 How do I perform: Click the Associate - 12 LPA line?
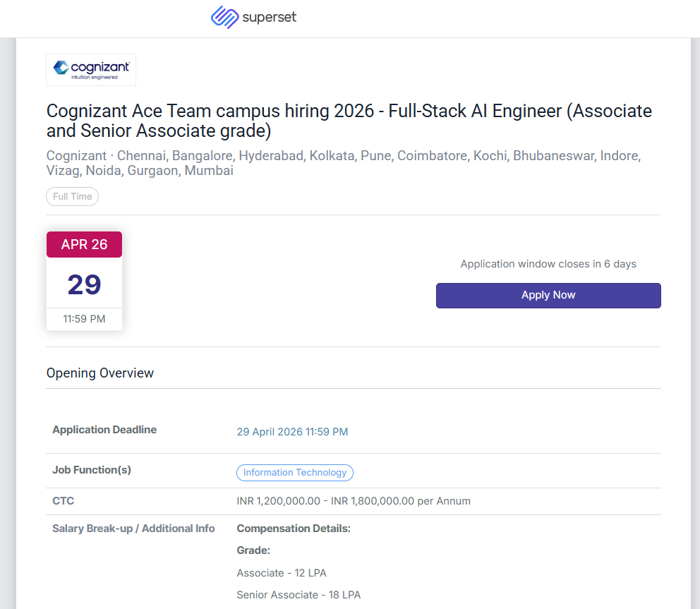pos(282,573)
